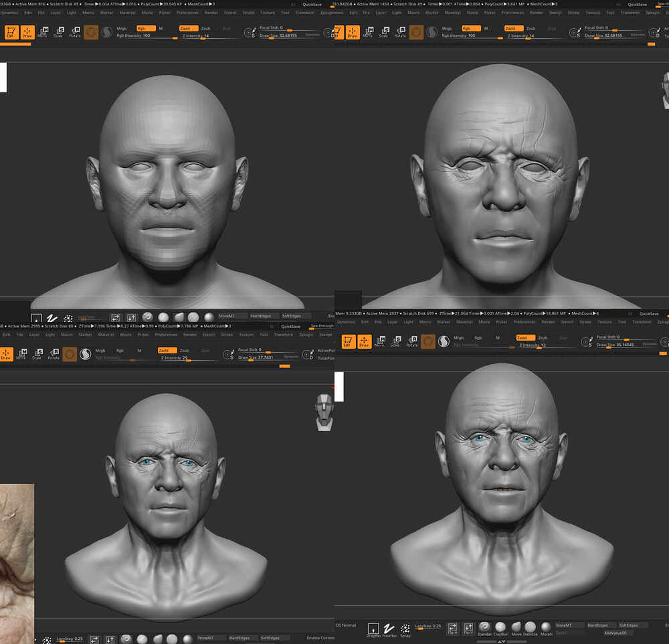Select the Rotate tool in top-right window
Image resolution: width=669 pixels, height=644 pixels.
tap(400, 32)
